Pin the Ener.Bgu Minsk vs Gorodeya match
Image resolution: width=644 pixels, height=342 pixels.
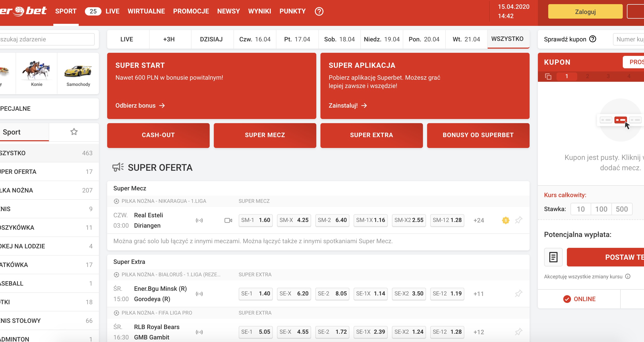(x=518, y=294)
